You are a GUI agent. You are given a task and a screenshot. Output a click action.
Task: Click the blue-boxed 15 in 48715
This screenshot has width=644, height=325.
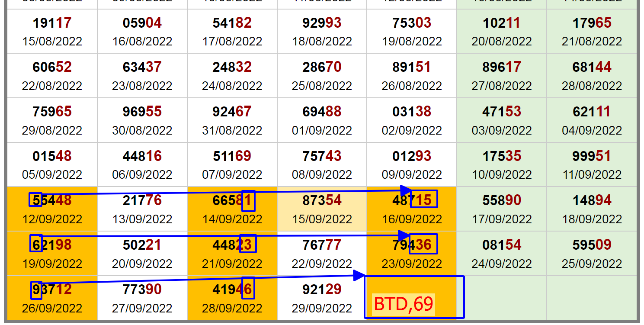pyautogui.click(x=424, y=199)
